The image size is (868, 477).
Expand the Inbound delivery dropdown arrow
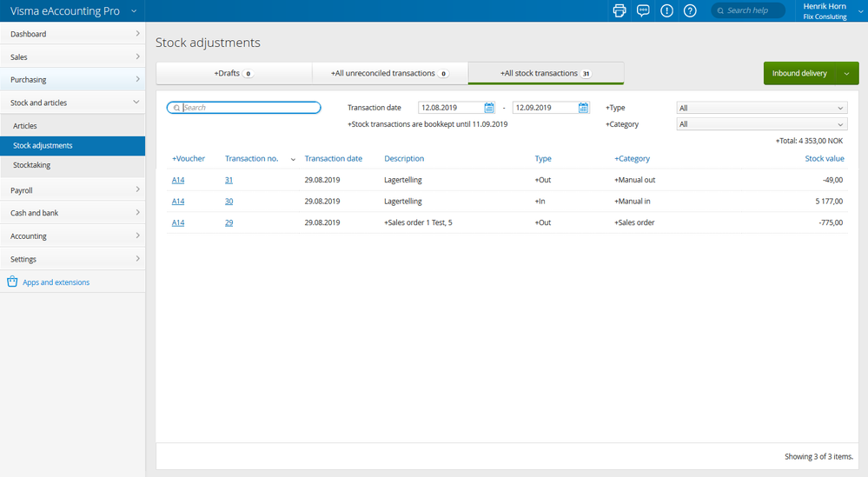[847, 74]
